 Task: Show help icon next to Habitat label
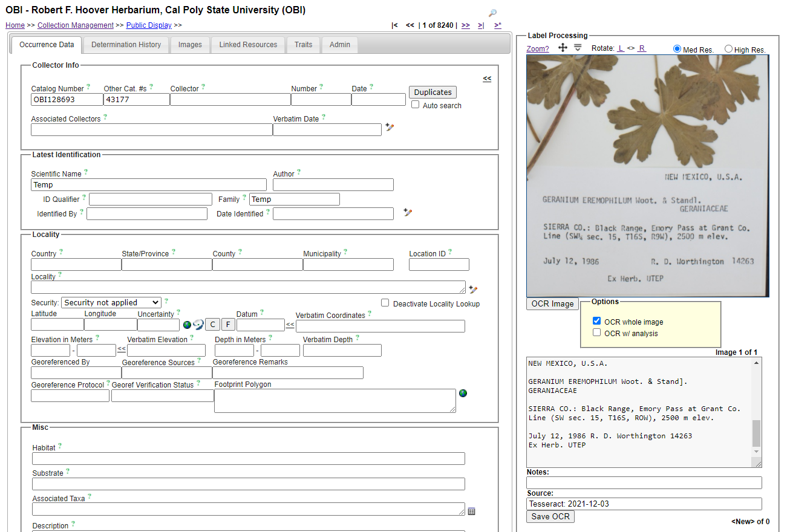pos(60,446)
